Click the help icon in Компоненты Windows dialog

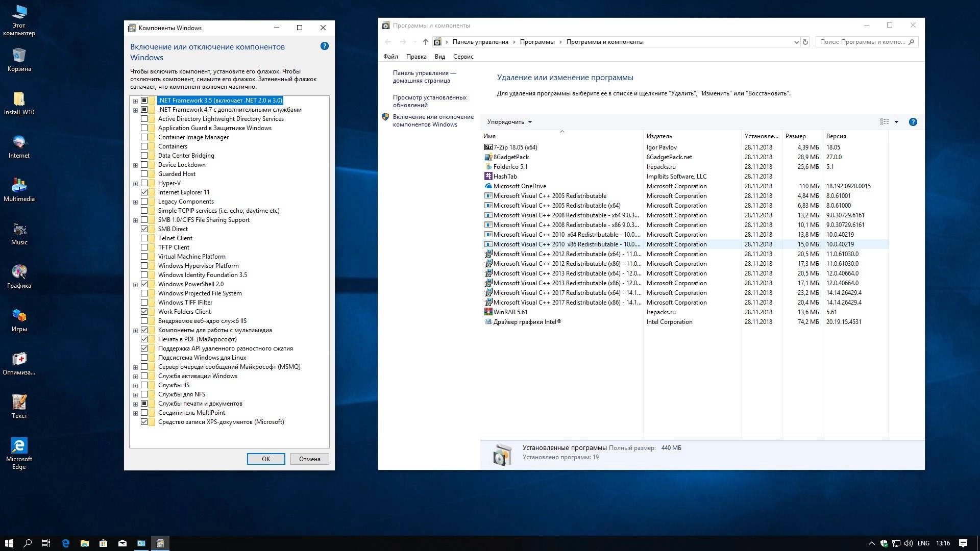pos(324,46)
